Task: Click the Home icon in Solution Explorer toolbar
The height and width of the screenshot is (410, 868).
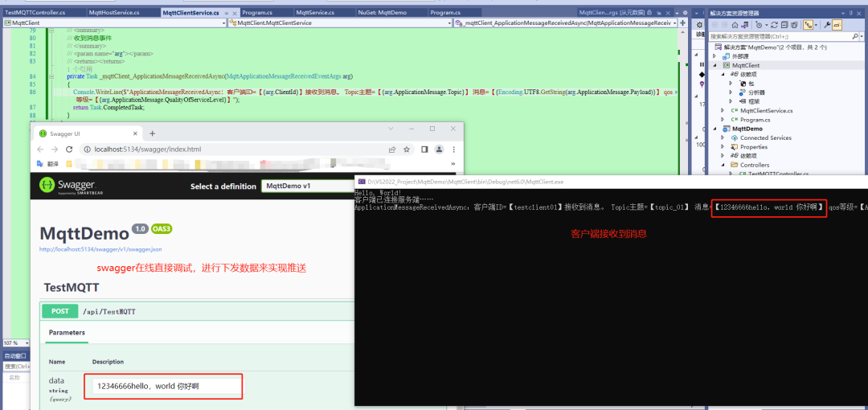Action: [x=735, y=25]
